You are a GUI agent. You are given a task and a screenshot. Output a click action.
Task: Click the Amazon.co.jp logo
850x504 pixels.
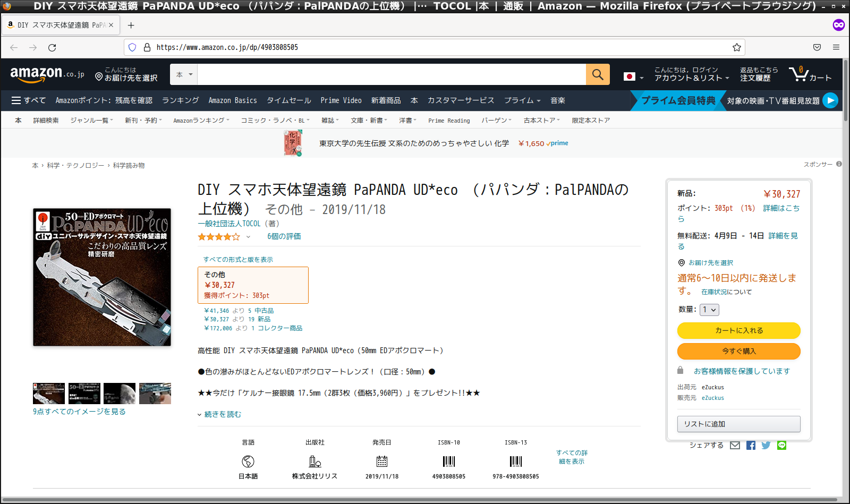pos(47,74)
